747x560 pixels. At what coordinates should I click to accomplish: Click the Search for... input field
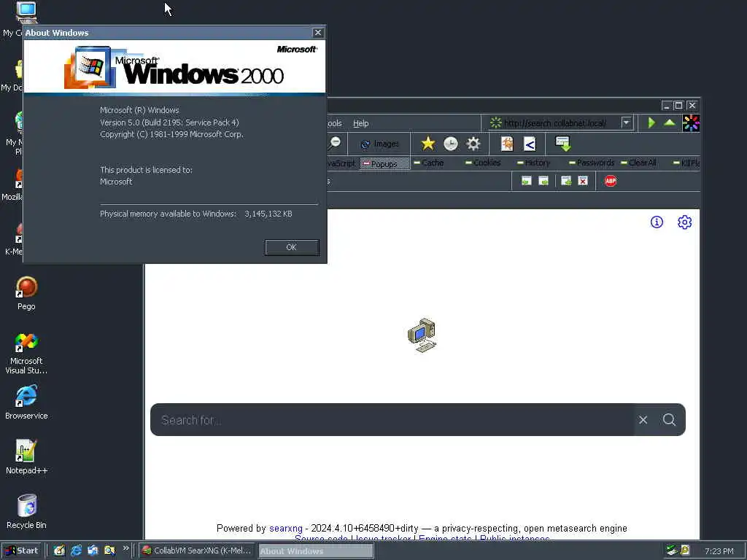(x=392, y=419)
